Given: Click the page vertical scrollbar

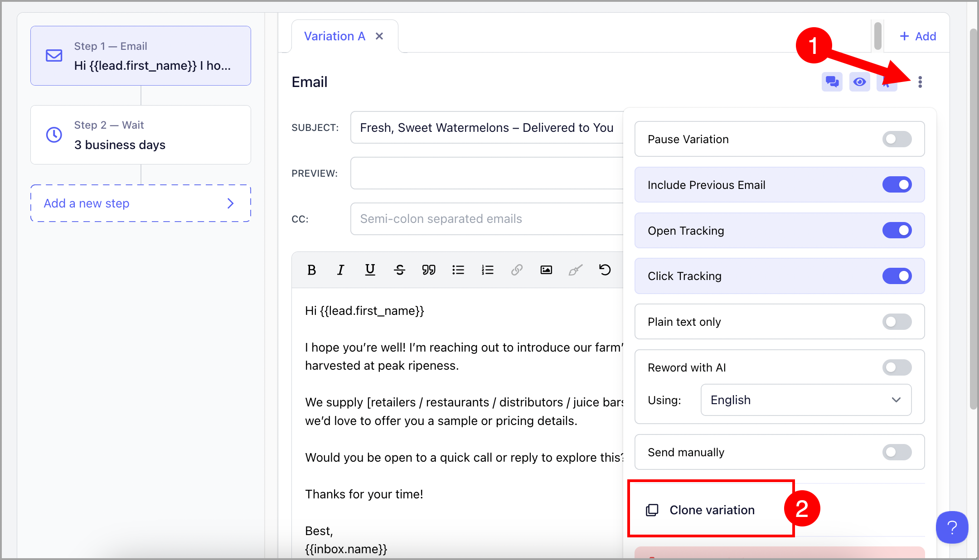Looking at the screenshot, I should click(973, 220).
